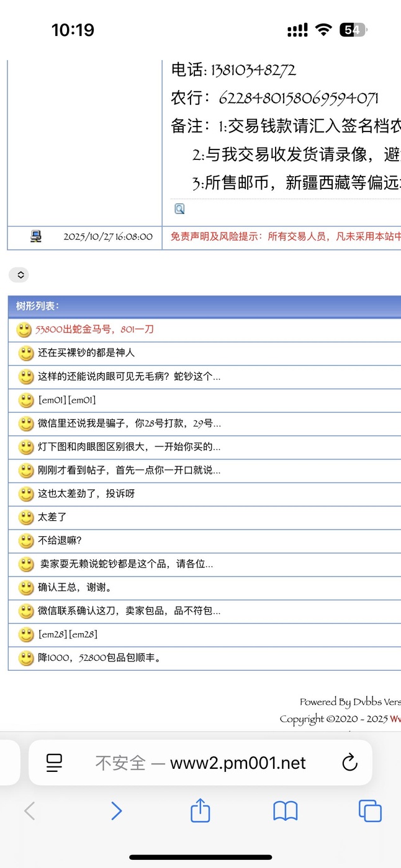
Task: Expand the up-down chevron selector control
Action: pyautogui.click(x=19, y=275)
